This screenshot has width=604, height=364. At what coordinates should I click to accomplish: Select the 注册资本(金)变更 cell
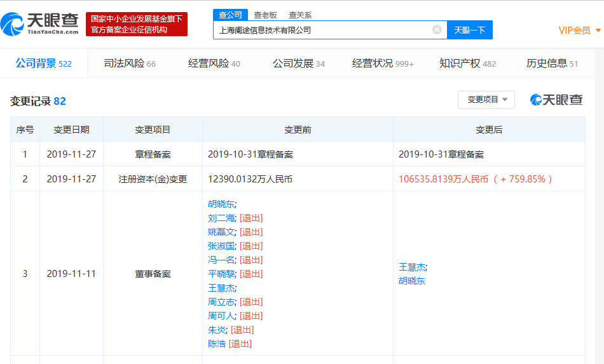(153, 179)
